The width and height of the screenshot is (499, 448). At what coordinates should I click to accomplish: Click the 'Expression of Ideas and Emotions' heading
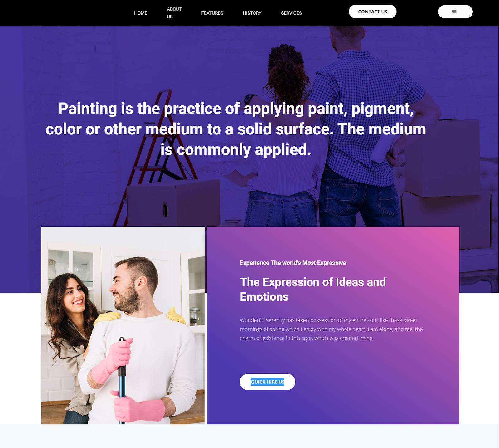[x=313, y=289]
